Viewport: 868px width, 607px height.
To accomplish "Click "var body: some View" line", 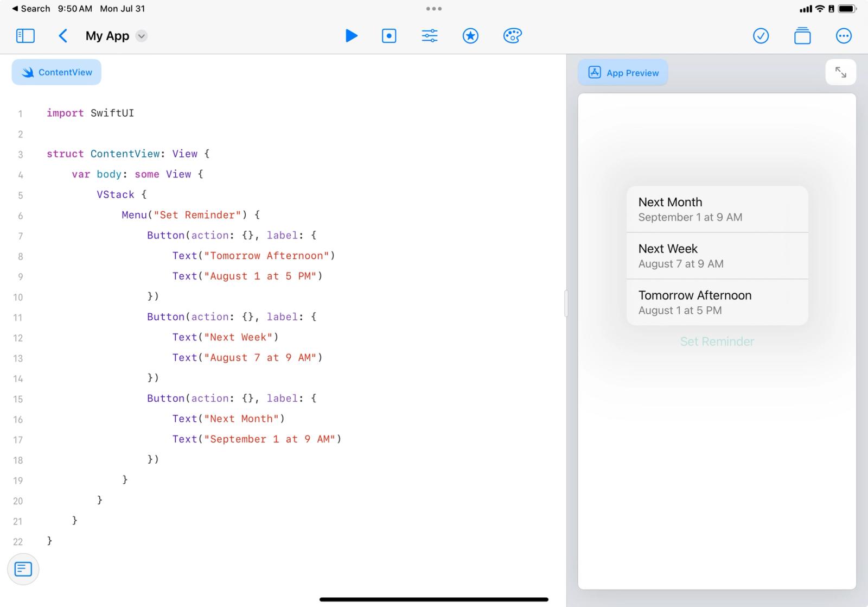I will 137,174.
